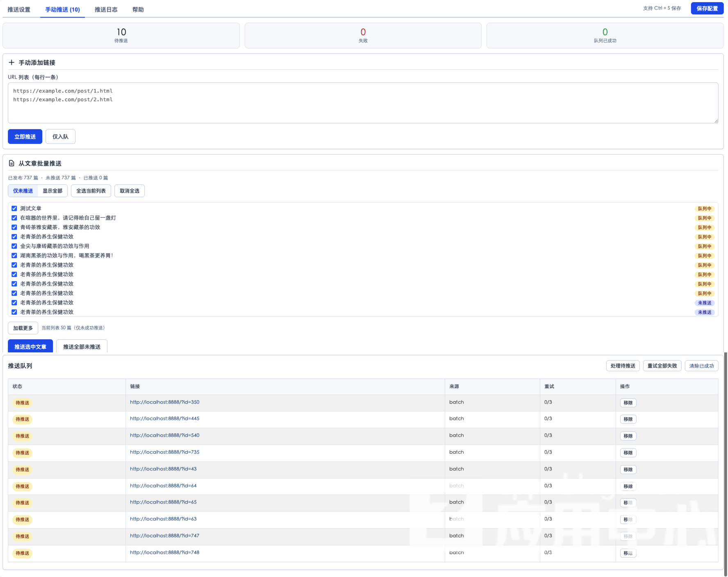Click 推送选中文章 button
Screen dimensions: 728x577
[30, 346]
